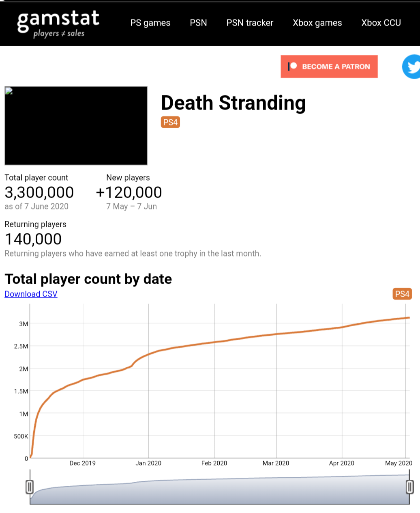Click the range navigator overview area
Image resolution: width=420 pixels, height=513 pixels.
pos(219,491)
